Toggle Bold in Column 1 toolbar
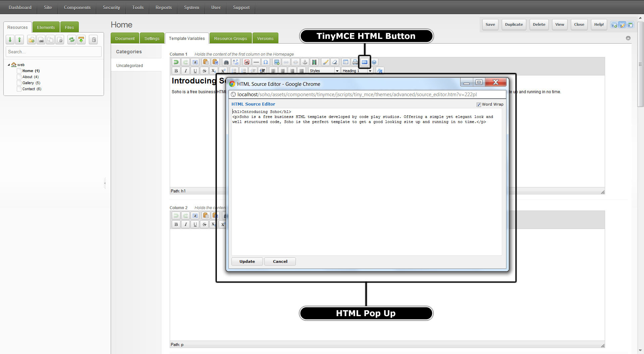This screenshot has width=644, height=354. pos(176,71)
